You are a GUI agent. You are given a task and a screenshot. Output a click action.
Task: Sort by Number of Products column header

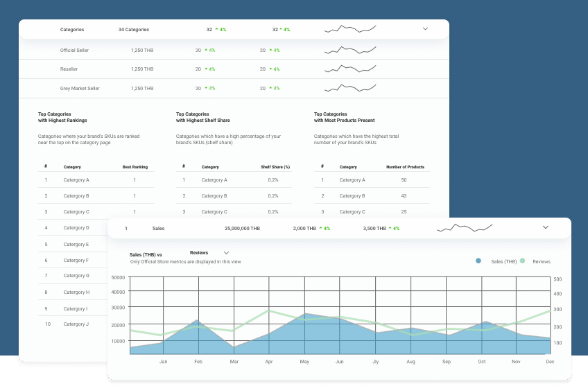coord(405,167)
